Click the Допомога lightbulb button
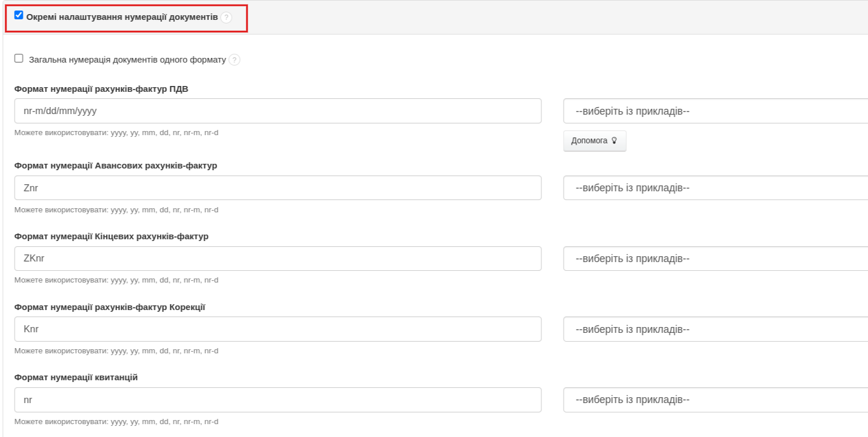This screenshot has height=437, width=868. click(595, 141)
